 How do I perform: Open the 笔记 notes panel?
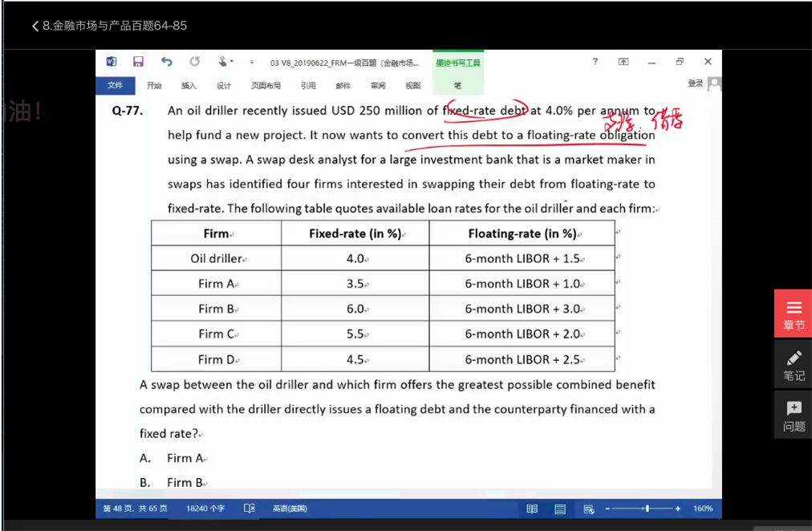coord(793,365)
